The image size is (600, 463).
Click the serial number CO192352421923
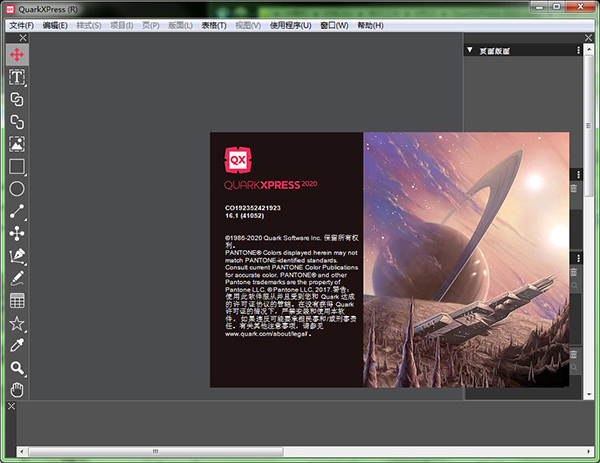point(253,208)
